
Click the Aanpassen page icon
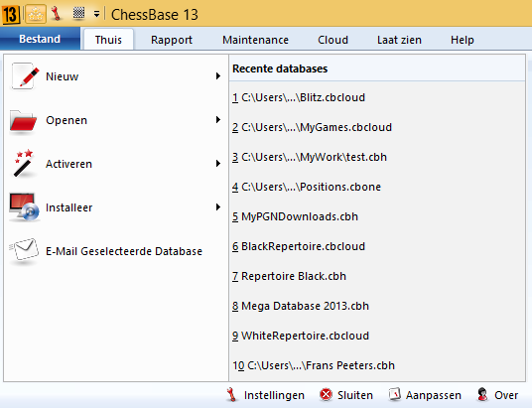[395, 394]
